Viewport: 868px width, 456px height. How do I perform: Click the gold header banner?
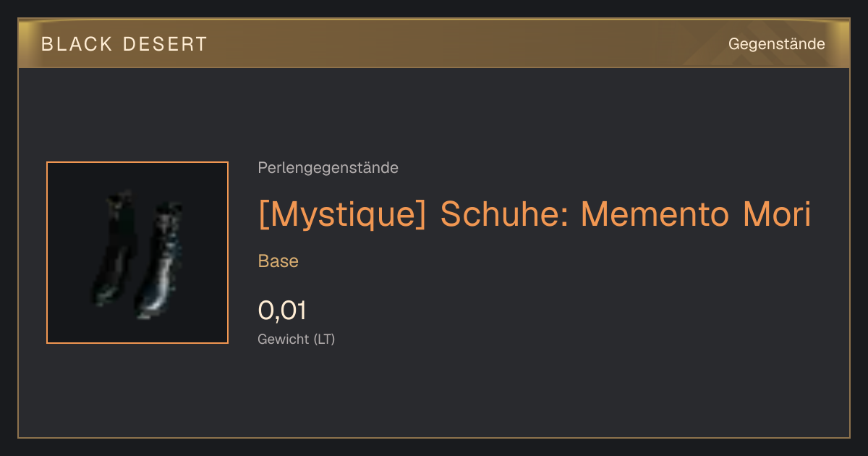tap(434, 43)
